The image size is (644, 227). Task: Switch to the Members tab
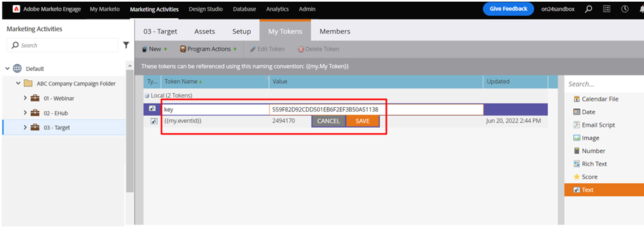click(335, 31)
